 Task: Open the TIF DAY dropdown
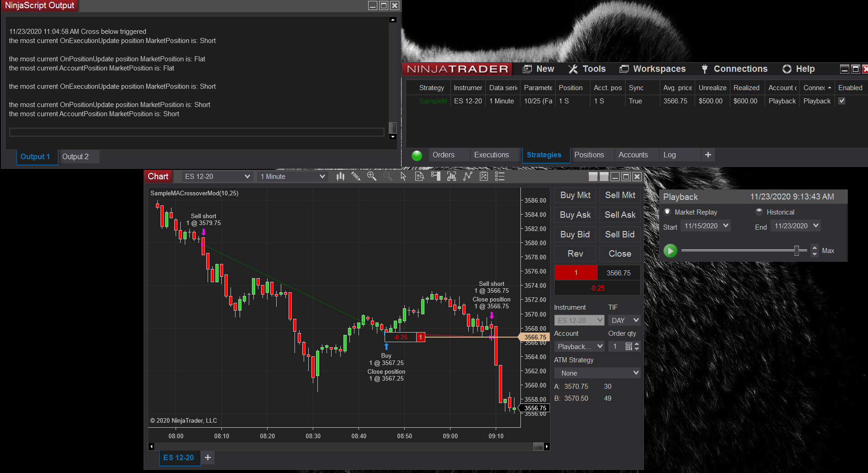click(x=624, y=320)
